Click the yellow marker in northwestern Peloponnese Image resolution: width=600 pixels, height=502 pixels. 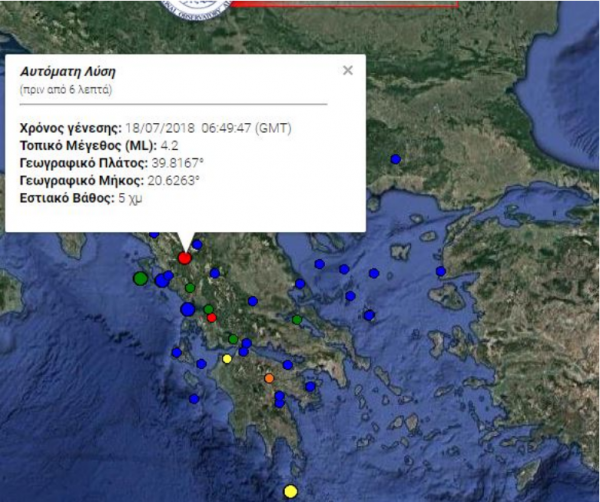click(227, 359)
